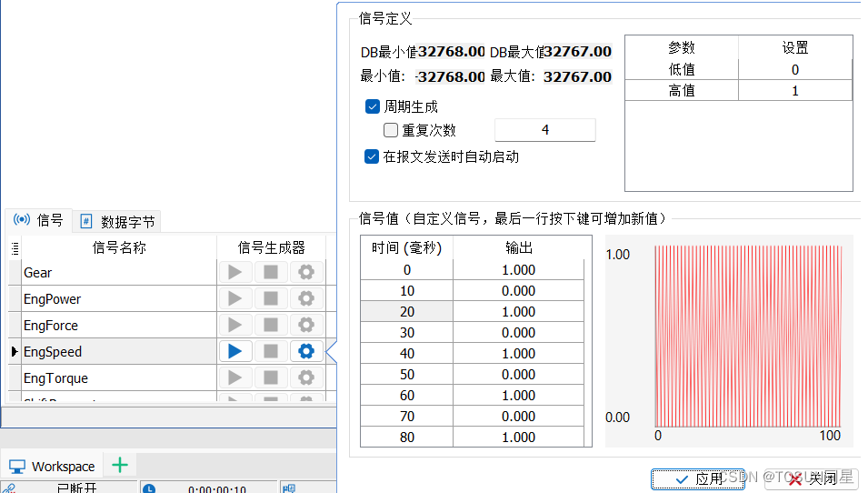Click the red waveform preview chart
Image resolution: width=868 pixels, height=493 pixels.
(748, 337)
